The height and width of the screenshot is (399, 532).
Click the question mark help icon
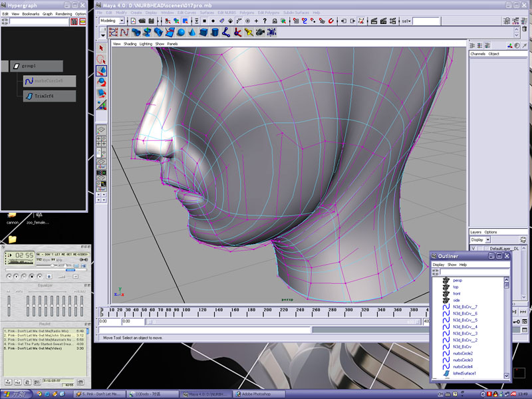[265, 21]
